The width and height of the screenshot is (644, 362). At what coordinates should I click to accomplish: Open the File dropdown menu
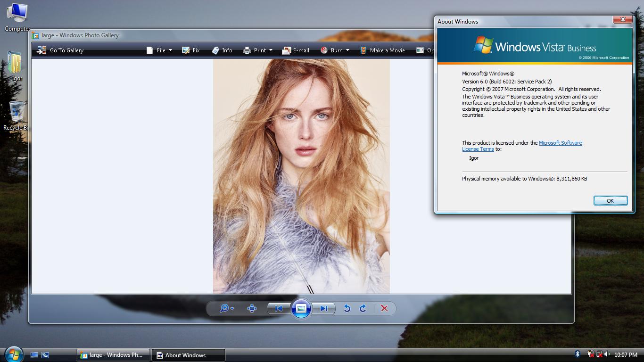160,50
